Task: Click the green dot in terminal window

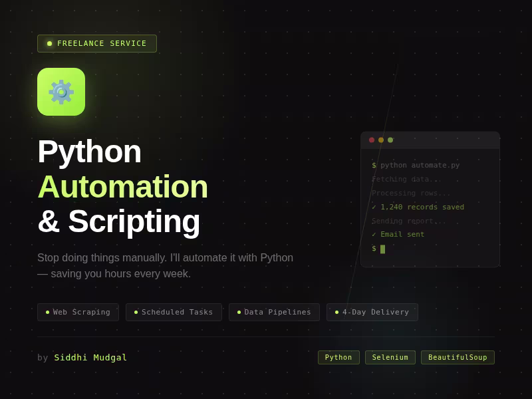Action: 390,140
